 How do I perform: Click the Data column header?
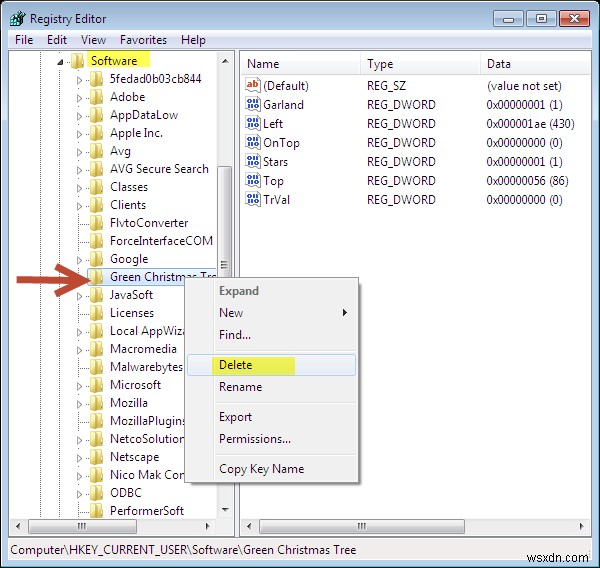point(536,64)
